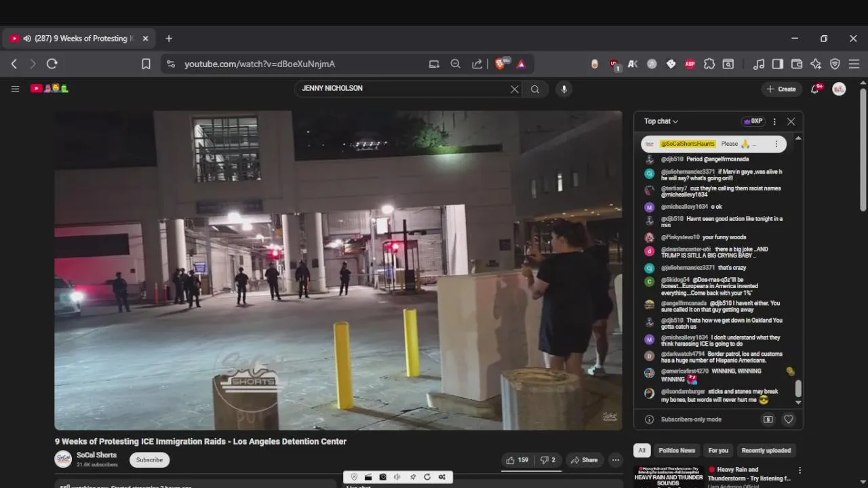Open the Brave Wallet icon
This screenshot has height=488, width=868.
(797, 64)
